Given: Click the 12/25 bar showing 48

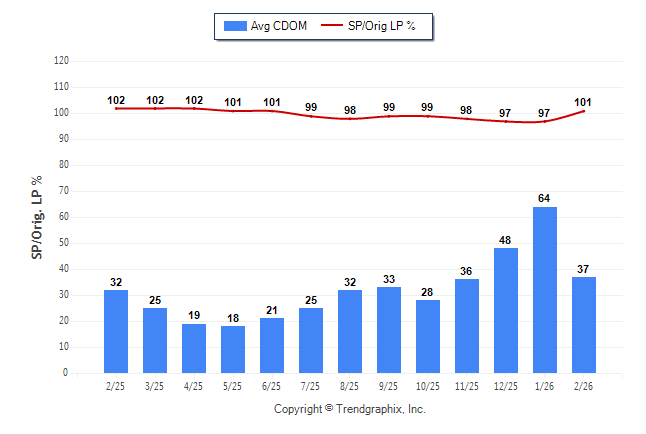Looking at the screenshot, I should point(506,310).
